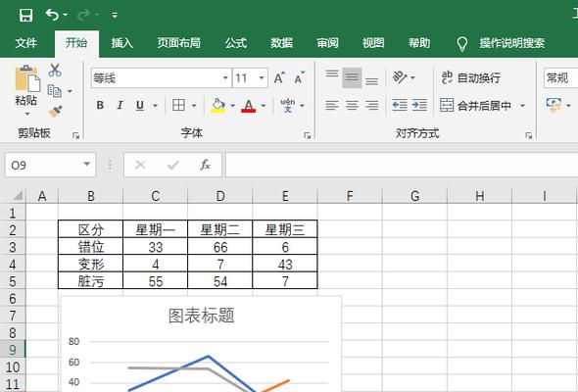This screenshot has height=392, width=578.
Task: Apply cell borders icon
Action: click(178, 105)
